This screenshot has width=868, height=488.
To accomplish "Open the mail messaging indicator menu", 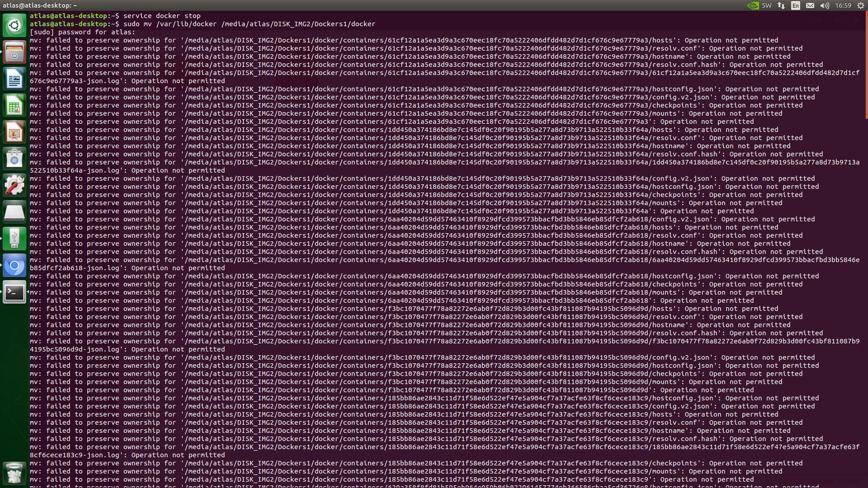I will tap(810, 5).
